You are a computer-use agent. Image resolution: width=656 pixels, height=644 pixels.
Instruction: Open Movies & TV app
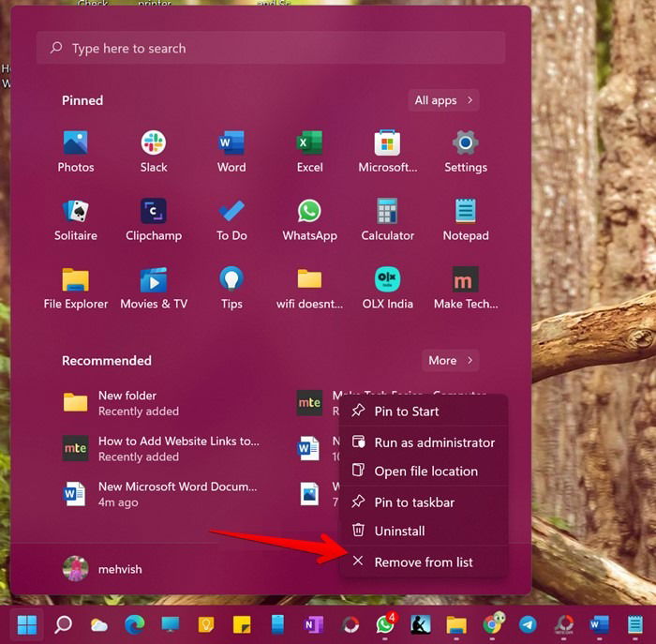point(154,288)
